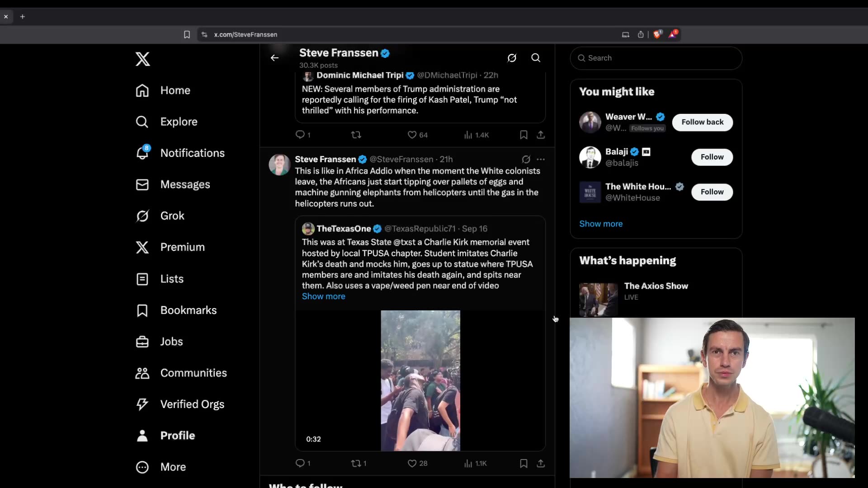Viewport: 868px width, 488px height.
Task: Follow The White House account
Action: click(712, 192)
